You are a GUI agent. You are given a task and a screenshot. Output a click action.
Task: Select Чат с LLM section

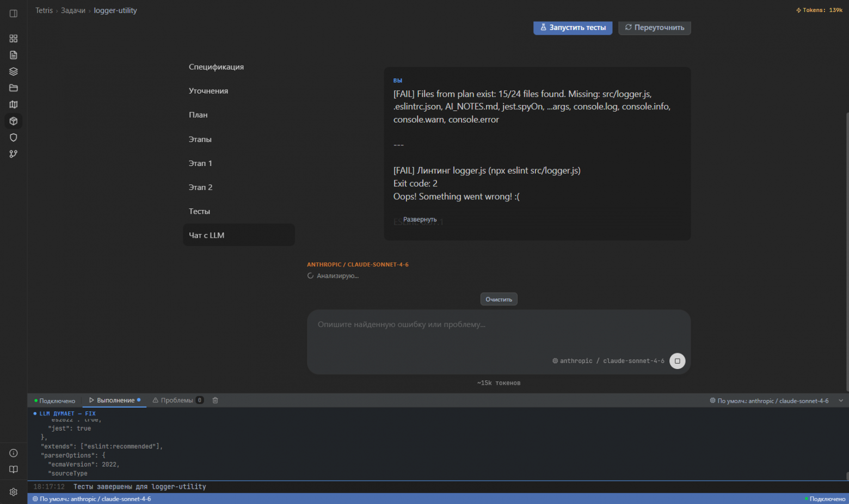pyautogui.click(x=239, y=235)
